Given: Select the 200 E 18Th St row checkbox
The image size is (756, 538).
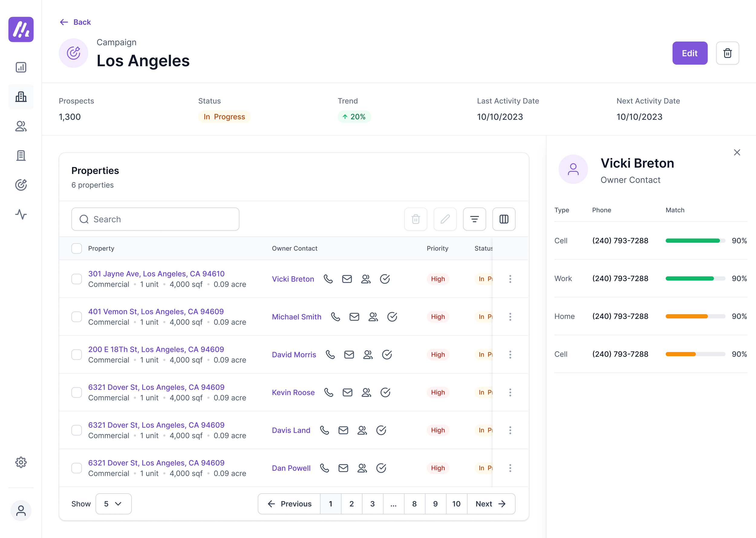Looking at the screenshot, I should pos(77,354).
